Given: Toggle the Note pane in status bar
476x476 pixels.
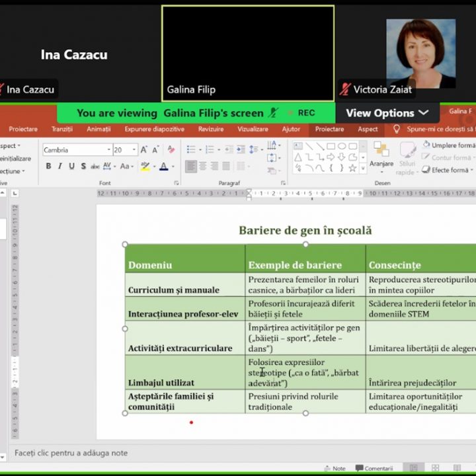Looking at the screenshot, I should click(x=334, y=468).
